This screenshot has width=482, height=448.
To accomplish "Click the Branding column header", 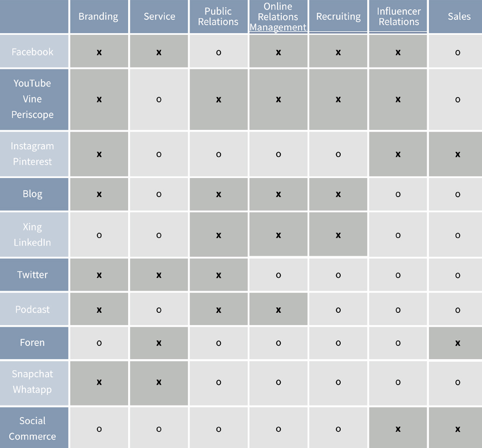I will 98,17.
